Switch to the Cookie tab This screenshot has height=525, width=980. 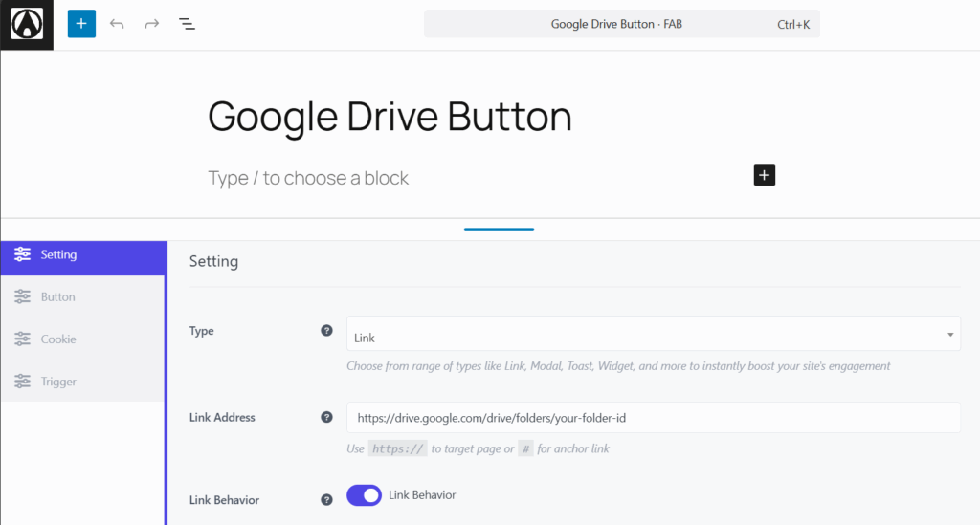click(x=82, y=339)
